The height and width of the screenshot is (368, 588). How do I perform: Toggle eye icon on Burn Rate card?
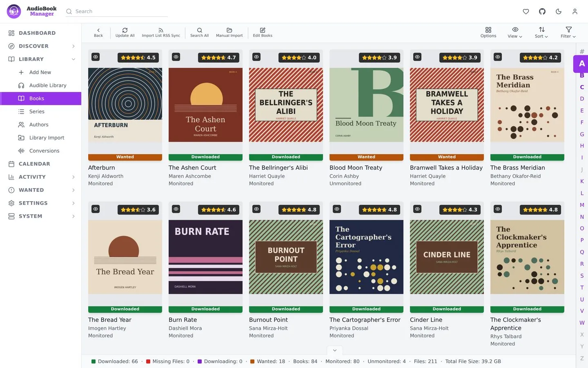click(176, 209)
